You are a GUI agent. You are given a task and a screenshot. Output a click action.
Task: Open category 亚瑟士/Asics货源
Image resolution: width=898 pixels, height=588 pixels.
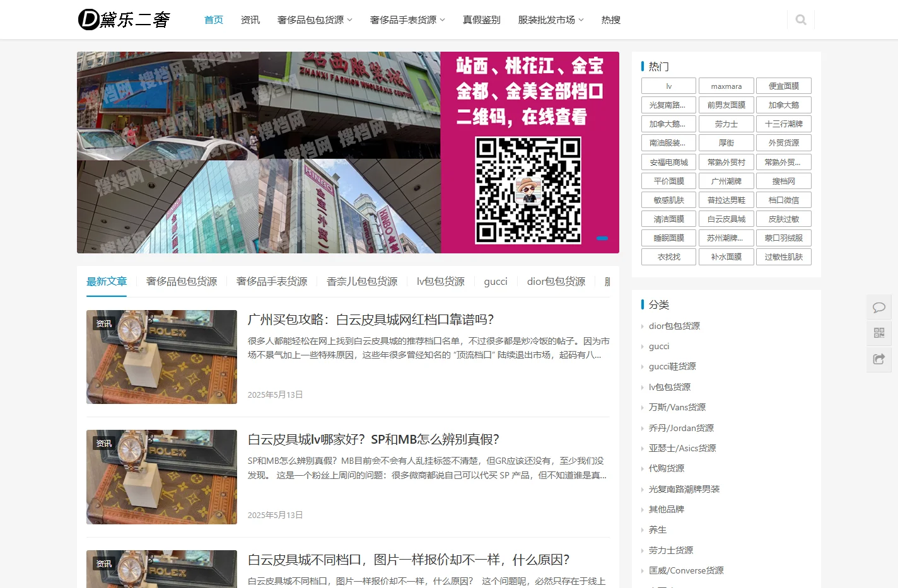point(682,448)
